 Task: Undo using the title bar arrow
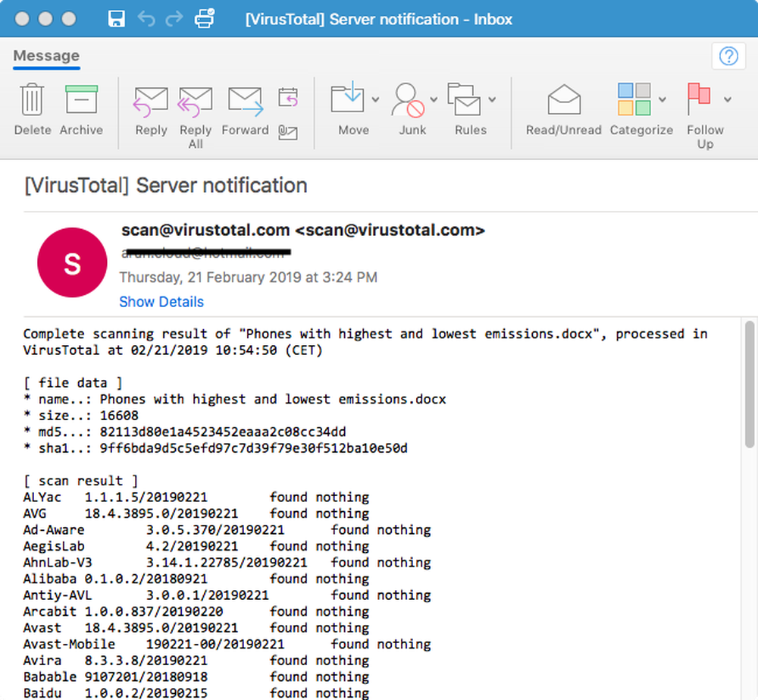[x=146, y=19]
